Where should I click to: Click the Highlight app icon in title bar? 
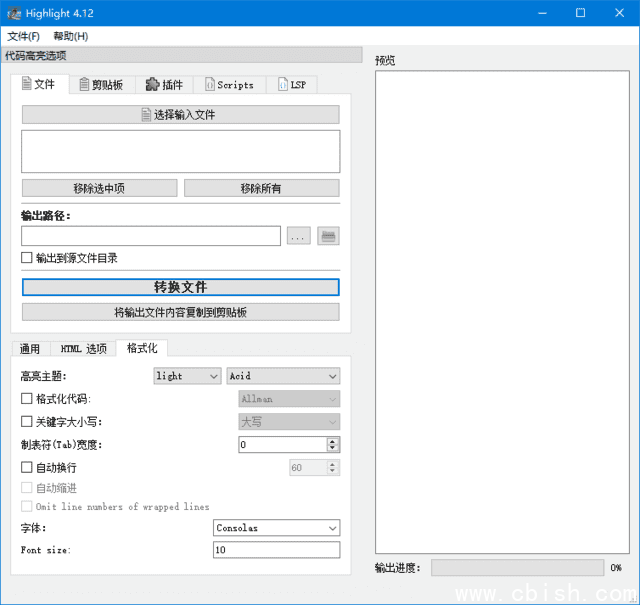coord(14,13)
